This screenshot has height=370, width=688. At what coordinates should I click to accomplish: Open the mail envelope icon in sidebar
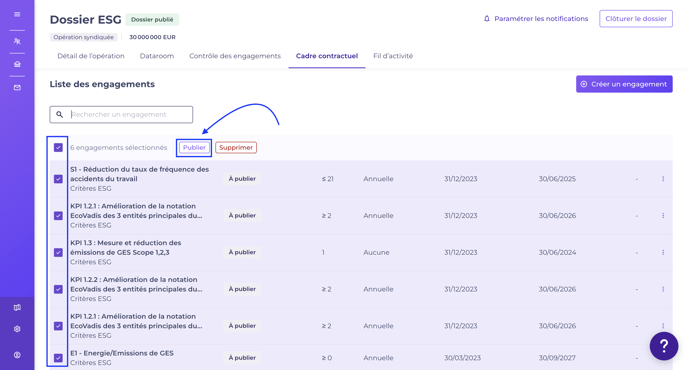pos(17,87)
